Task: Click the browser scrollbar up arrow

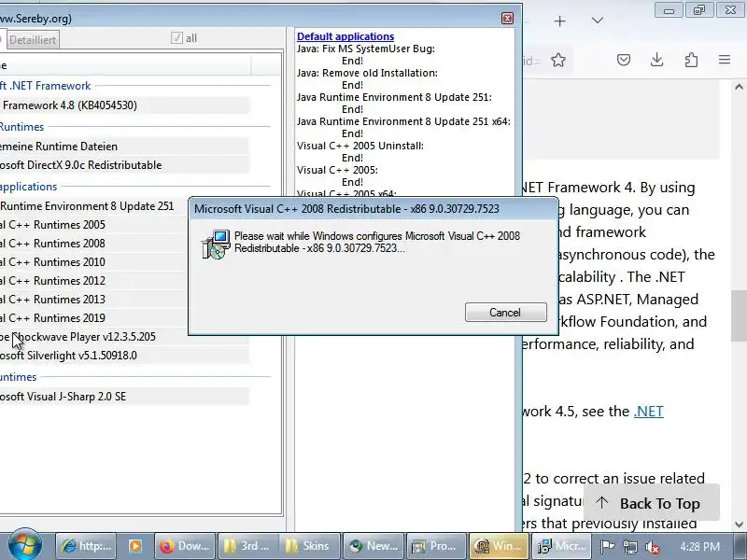Action: point(739,87)
